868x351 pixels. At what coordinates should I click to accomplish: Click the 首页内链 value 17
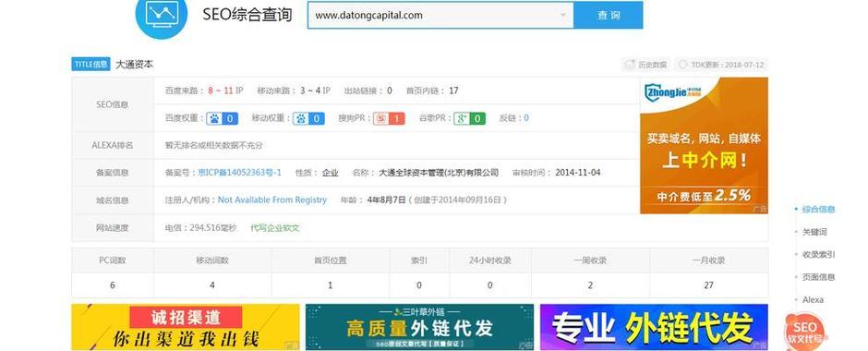(x=453, y=91)
